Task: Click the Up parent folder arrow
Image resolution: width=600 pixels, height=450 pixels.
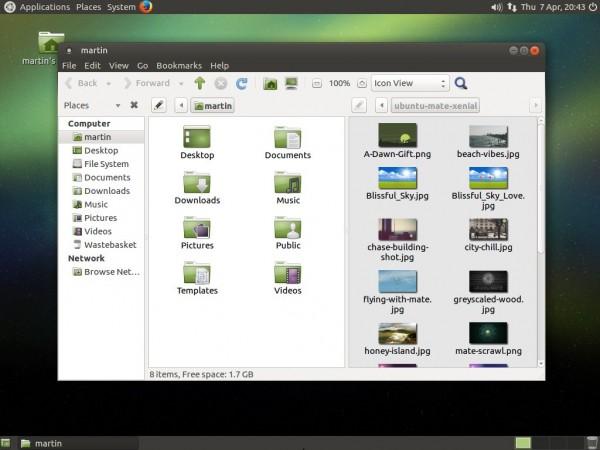Action: pyautogui.click(x=199, y=84)
